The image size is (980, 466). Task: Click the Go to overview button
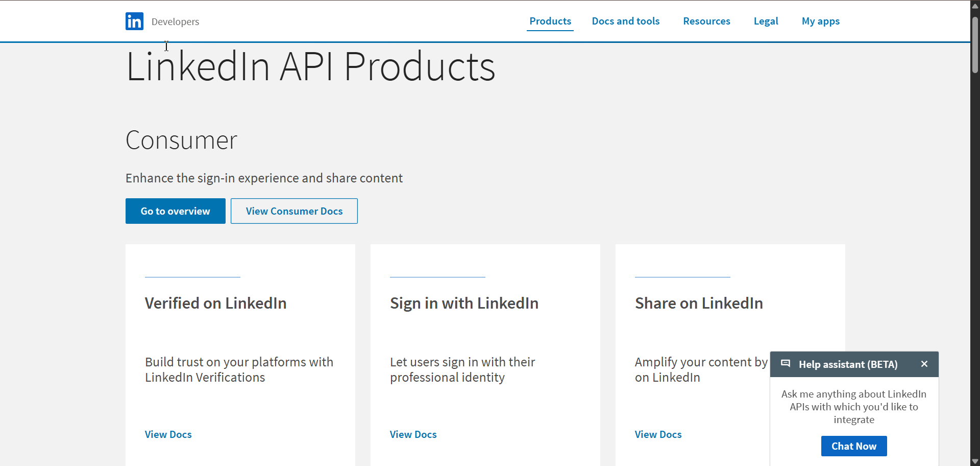pos(175,211)
